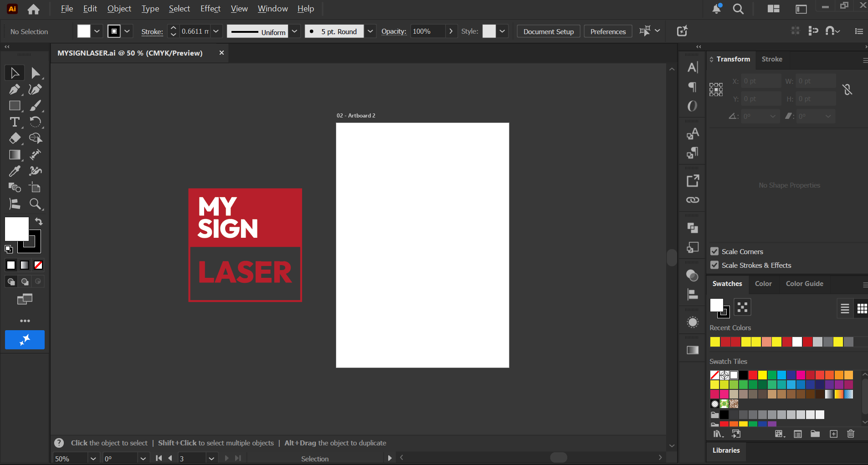Click the New Swatch icon

833,434
